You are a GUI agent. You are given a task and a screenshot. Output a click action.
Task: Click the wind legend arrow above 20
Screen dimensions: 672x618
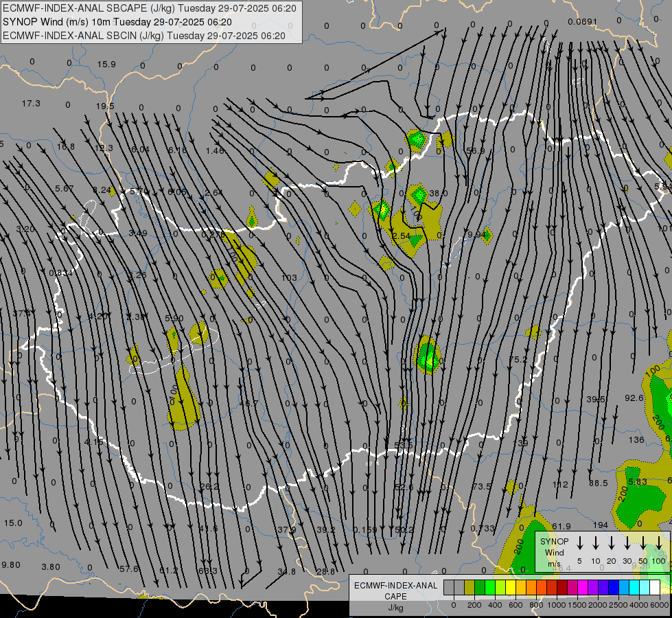pyautogui.click(x=612, y=542)
